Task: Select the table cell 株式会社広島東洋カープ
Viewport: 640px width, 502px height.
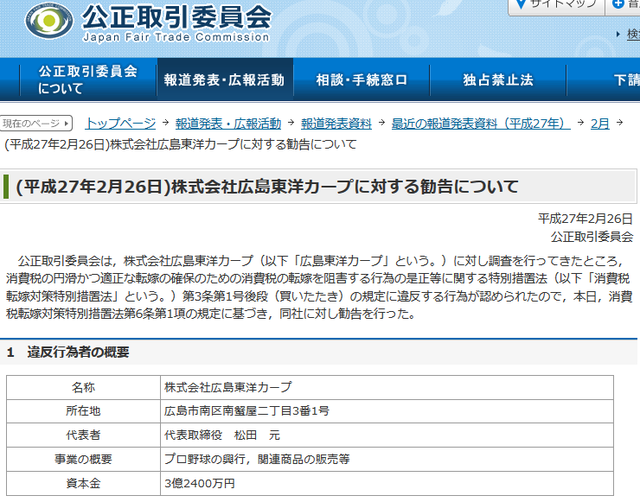Action: click(387, 387)
